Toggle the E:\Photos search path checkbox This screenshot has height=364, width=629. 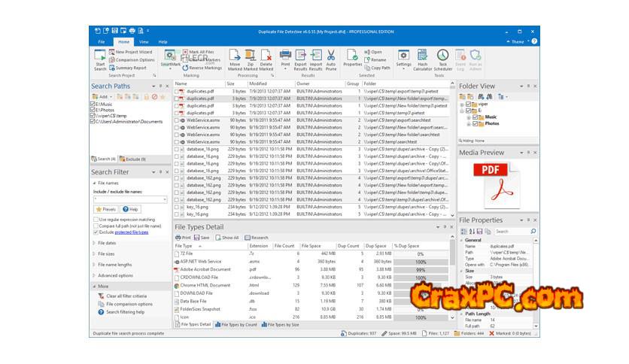[93, 110]
